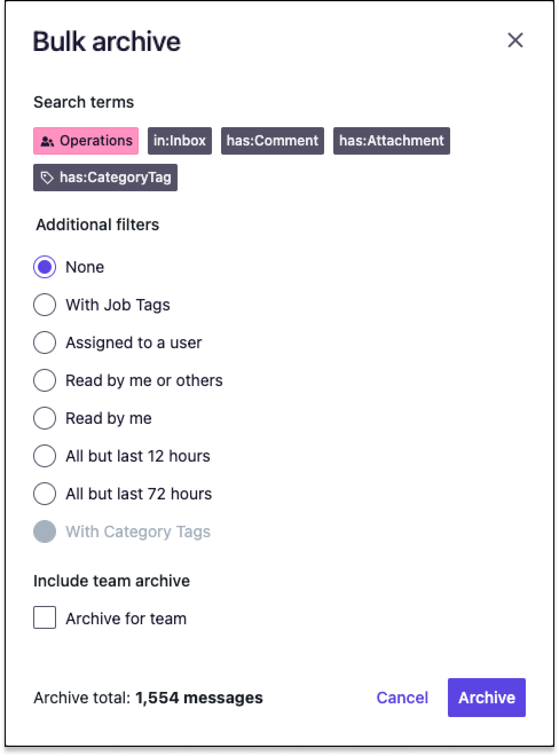
Task: Select the has:Attachment search term chip
Action: (x=392, y=141)
